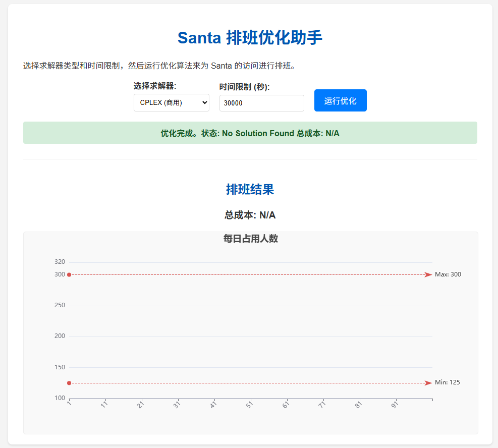Click the y-axis label 150
Screen dimensions: 498x448
(x=60, y=367)
